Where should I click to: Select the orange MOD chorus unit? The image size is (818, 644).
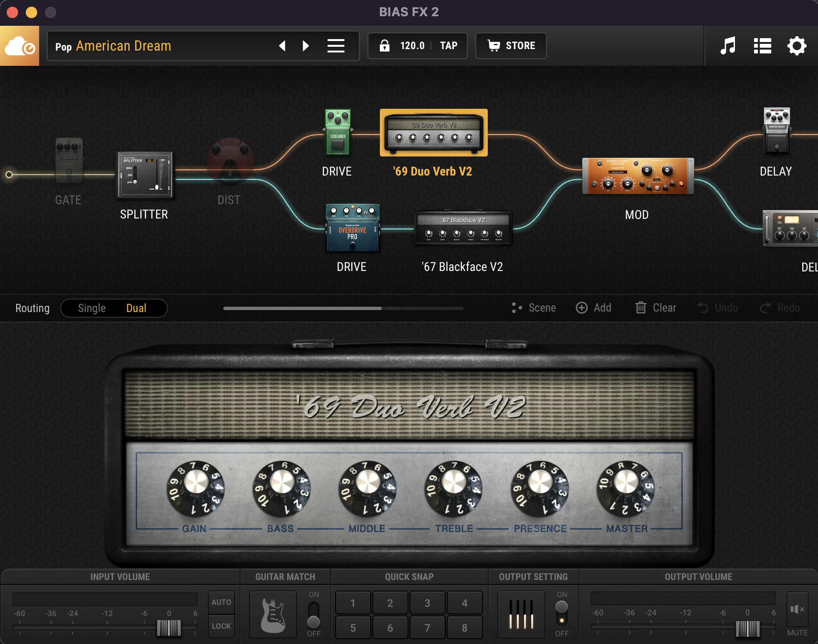(x=638, y=176)
